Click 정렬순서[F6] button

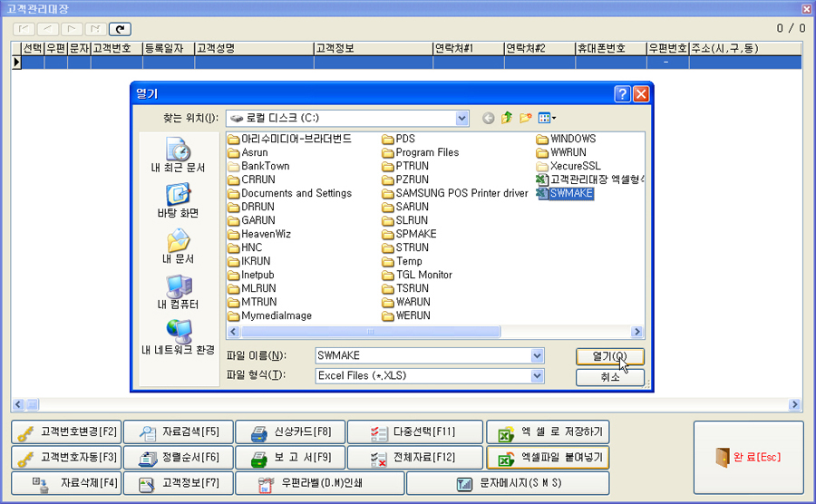pyautogui.click(x=179, y=457)
